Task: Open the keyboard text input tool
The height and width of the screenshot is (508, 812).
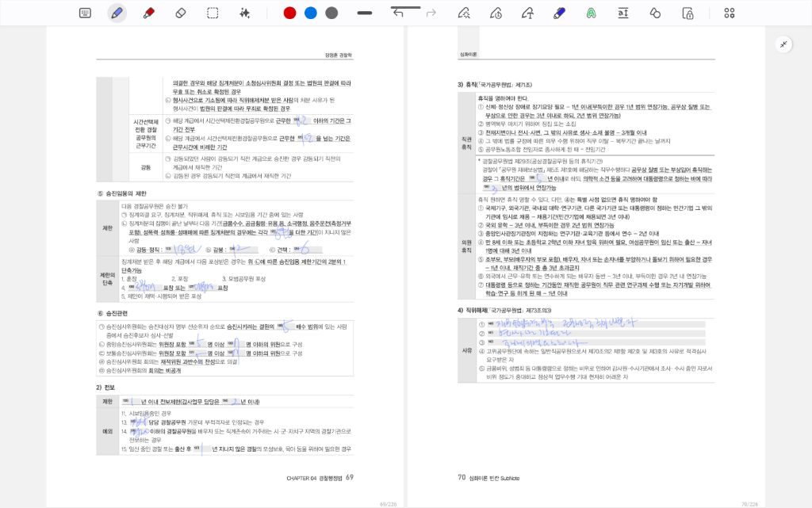Action: (x=86, y=13)
